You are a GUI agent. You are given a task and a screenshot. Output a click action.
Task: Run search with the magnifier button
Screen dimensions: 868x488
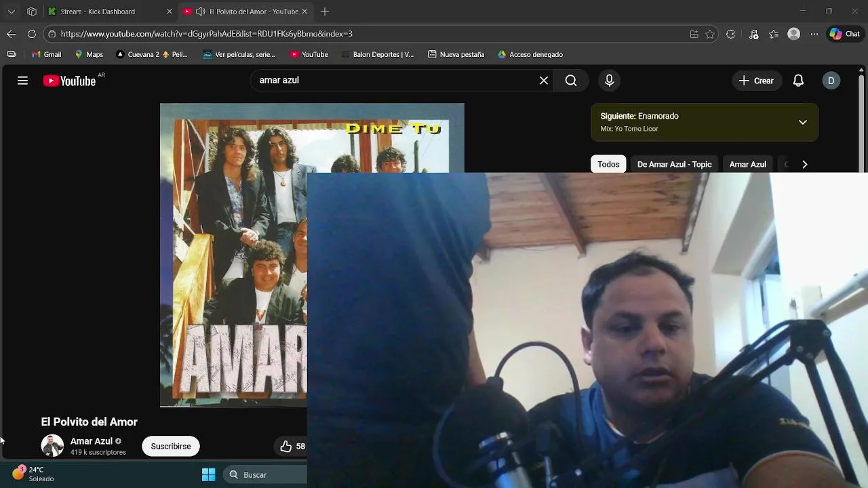[x=571, y=81]
